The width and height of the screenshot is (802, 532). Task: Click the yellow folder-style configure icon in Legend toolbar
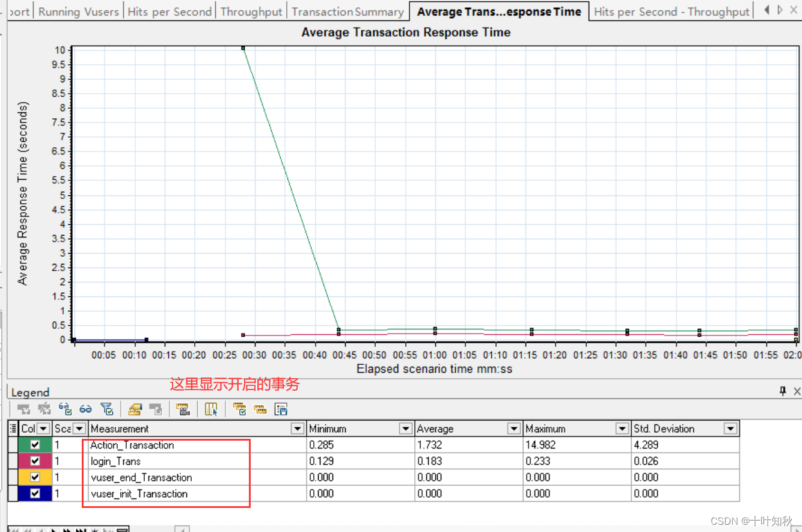(135, 409)
